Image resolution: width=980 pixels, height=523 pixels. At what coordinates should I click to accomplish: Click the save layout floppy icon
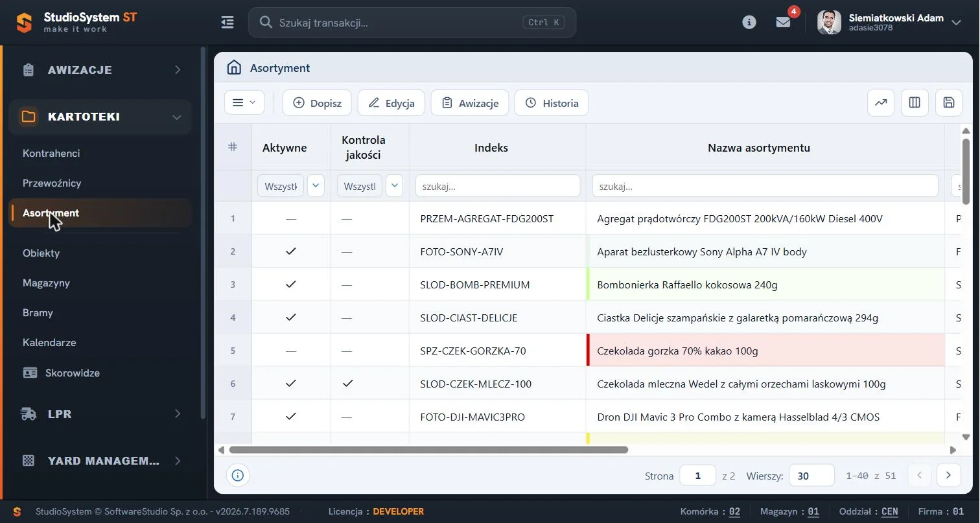949,103
